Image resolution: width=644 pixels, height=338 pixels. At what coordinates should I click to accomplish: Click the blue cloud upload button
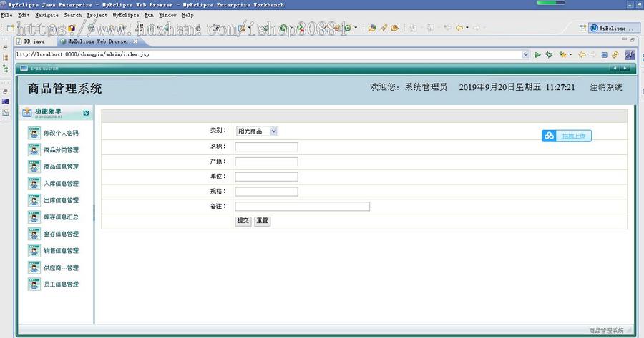(x=567, y=136)
